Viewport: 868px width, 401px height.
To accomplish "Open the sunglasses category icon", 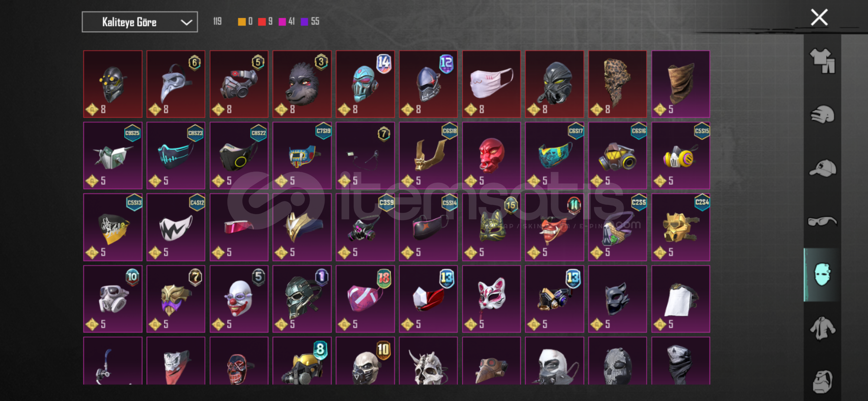I will tap(822, 221).
